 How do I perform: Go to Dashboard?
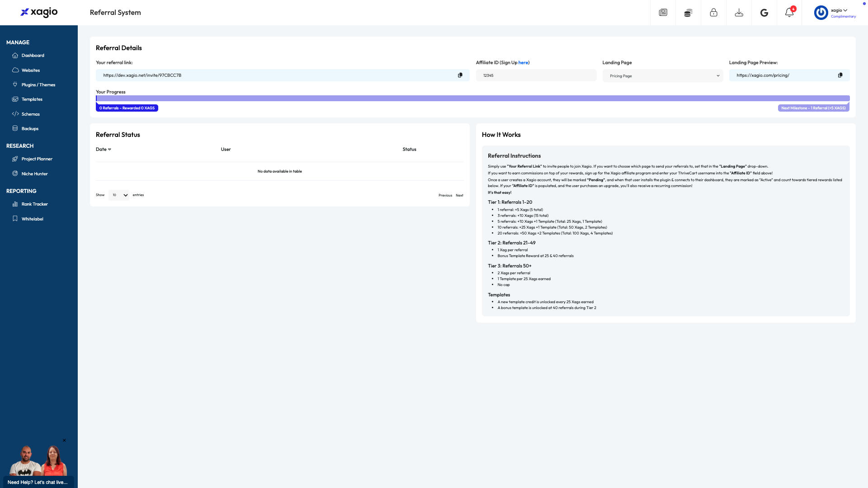coord(33,56)
